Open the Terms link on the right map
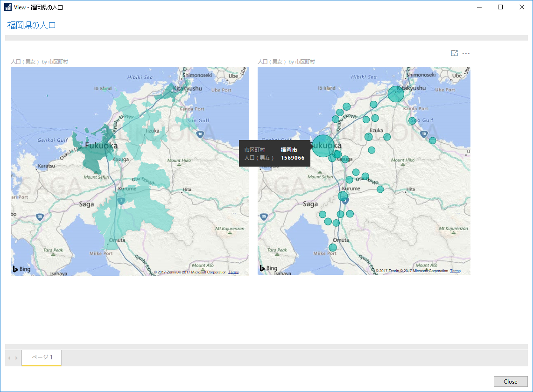The image size is (533, 392). pyautogui.click(x=455, y=271)
